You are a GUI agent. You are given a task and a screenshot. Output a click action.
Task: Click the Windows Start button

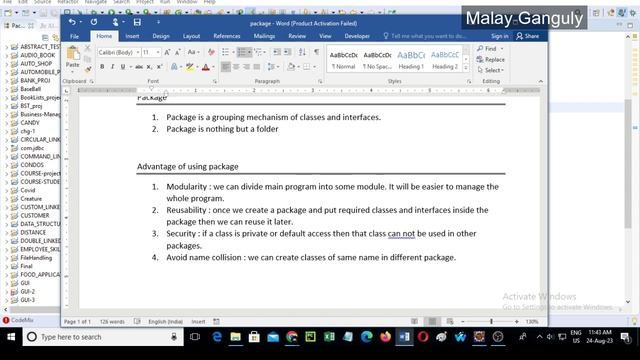(x=11, y=337)
